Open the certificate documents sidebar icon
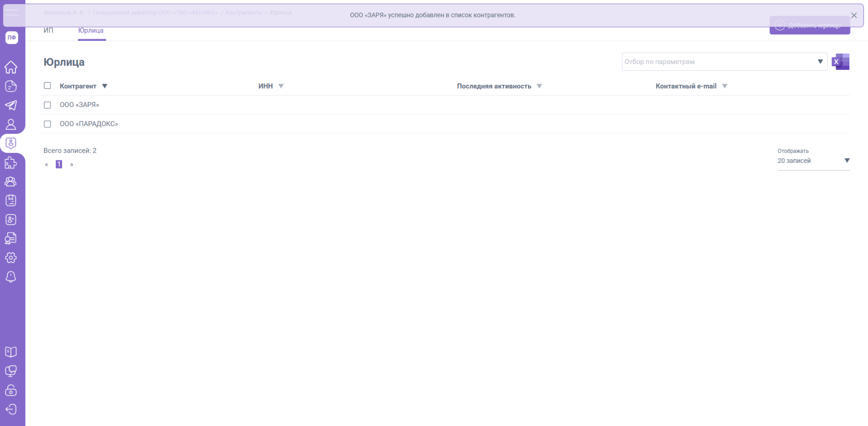Screen dimensions: 868x426 point(11,238)
